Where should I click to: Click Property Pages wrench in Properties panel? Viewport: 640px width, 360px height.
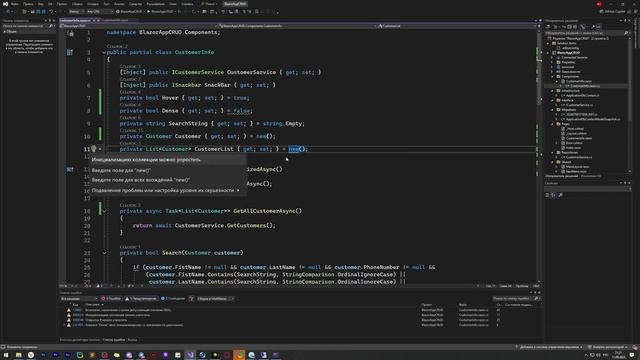(560, 195)
